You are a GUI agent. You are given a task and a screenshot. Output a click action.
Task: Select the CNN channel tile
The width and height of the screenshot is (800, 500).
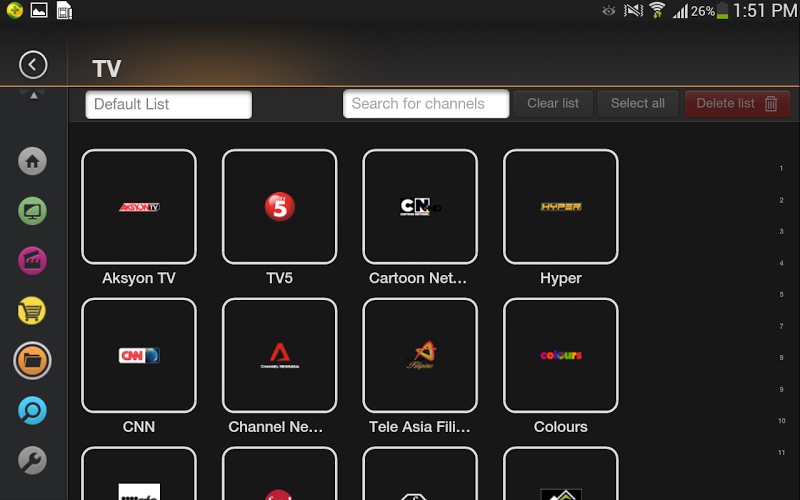click(x=139, y=356)
